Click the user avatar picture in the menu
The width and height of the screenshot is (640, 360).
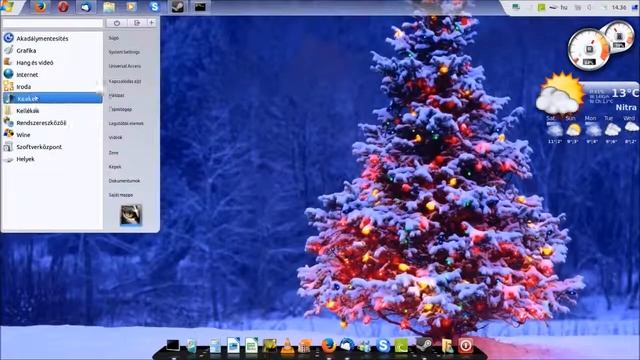coord(131,215)
